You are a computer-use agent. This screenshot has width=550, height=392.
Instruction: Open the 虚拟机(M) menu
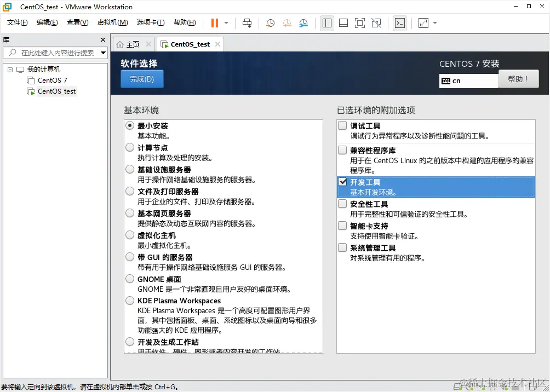coord(112,22)
